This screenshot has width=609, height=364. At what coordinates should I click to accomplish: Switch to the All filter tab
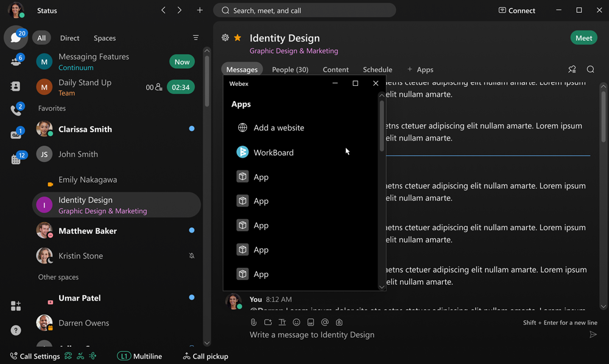(41, 38)
